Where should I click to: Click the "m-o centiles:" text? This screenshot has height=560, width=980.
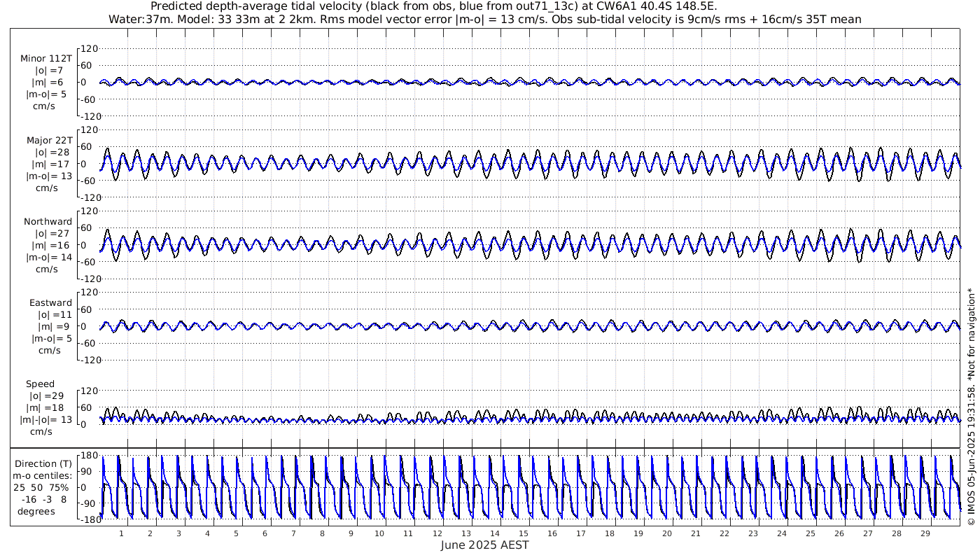(x=43, y=475)
